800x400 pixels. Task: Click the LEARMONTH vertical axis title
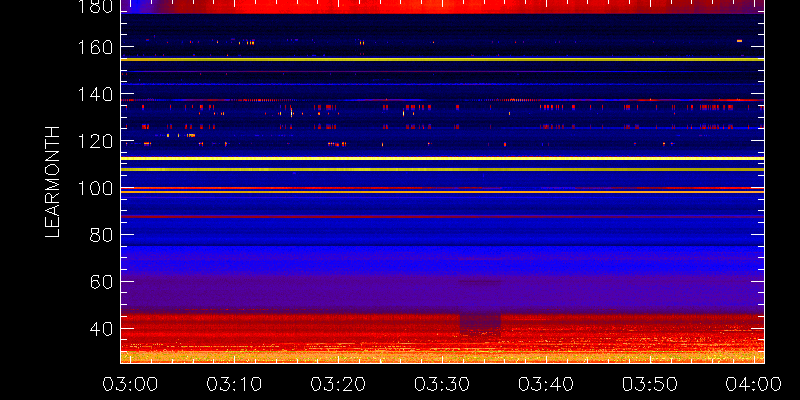click(53, 182)
